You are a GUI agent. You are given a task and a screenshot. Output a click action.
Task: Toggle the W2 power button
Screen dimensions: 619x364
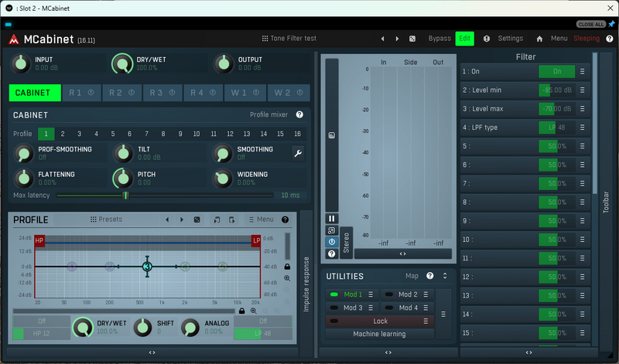click(300, 92)
